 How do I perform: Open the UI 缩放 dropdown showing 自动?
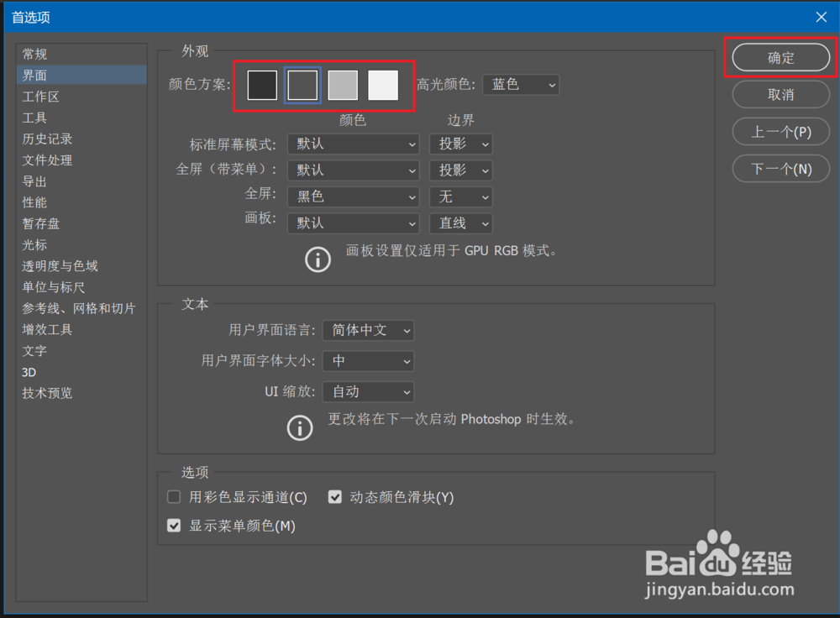tap(368, 391)
